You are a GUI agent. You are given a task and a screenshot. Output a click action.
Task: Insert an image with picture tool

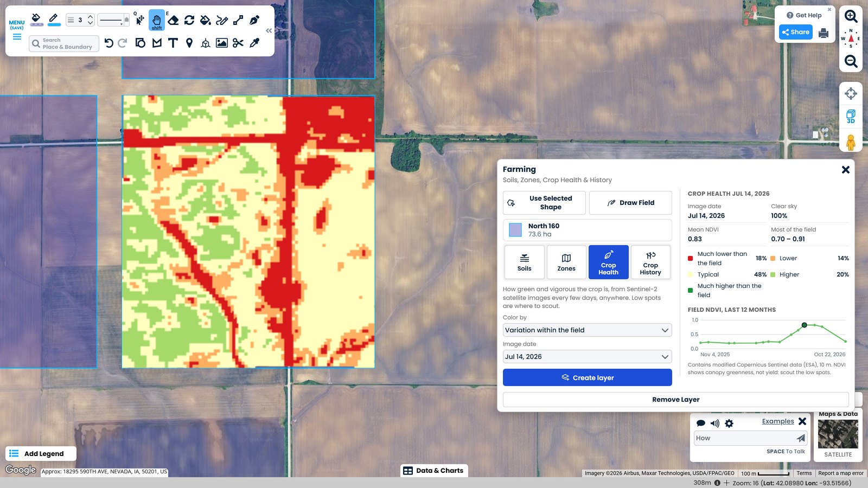[x=222, y=43]
